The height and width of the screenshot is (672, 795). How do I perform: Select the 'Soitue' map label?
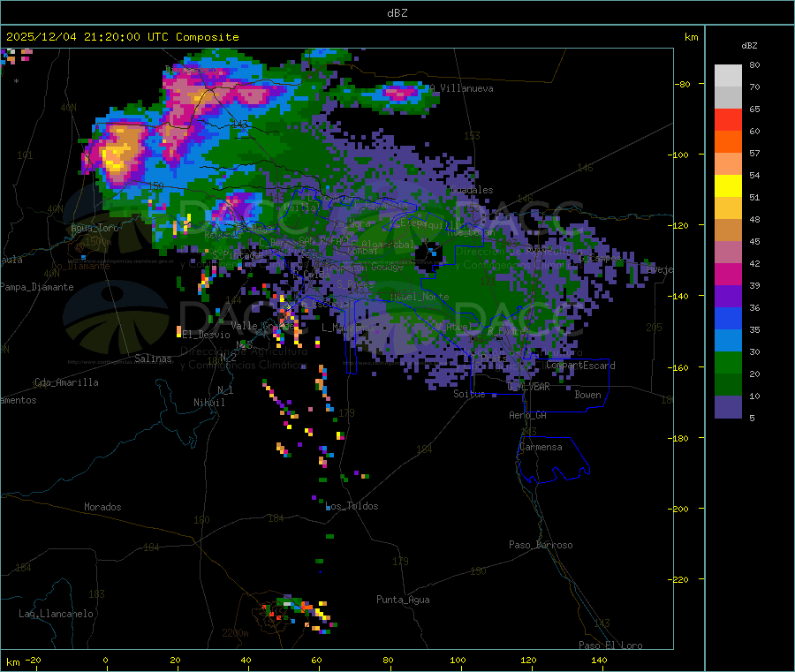point(469,394)
